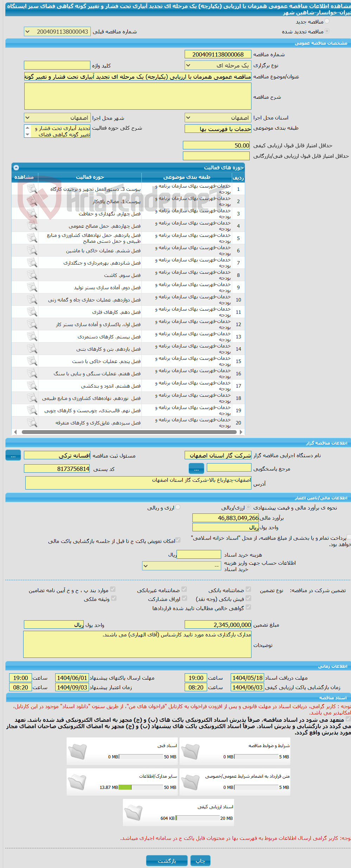The width and height of the screenshot is (351, 868).
Task: Click the horizontal scrollbar under activity table
Action: pos(129,432)
